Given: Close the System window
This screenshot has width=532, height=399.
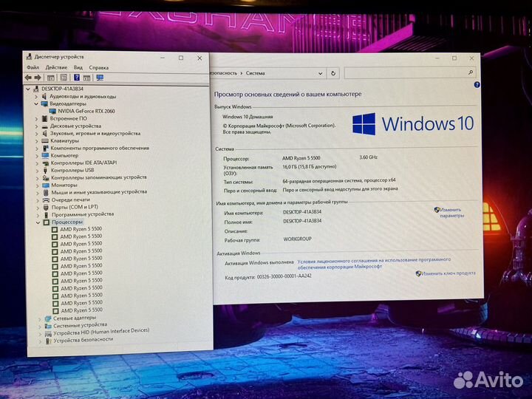Looking at the screenshot, I should pyautogui.click(x=471, y=58).
